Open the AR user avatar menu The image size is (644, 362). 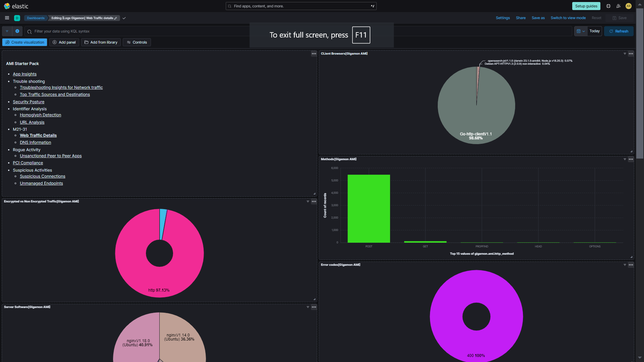pos(629,6)
